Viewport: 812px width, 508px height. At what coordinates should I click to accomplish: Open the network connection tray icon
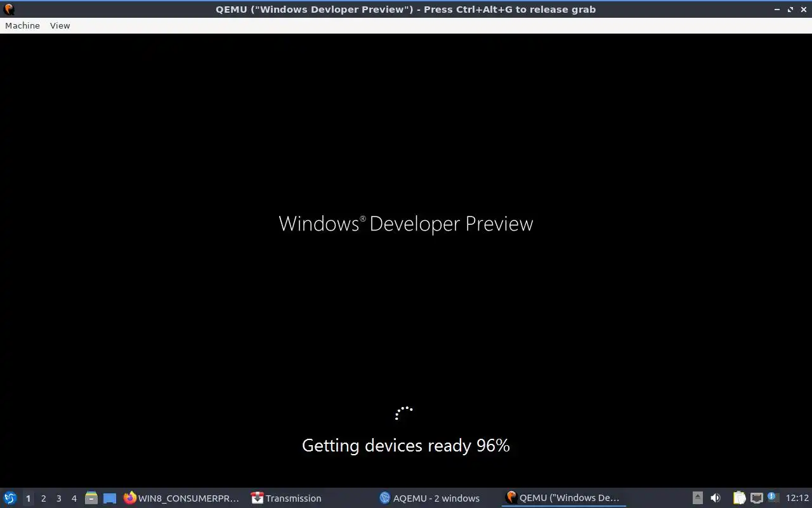tap(756, 498)
